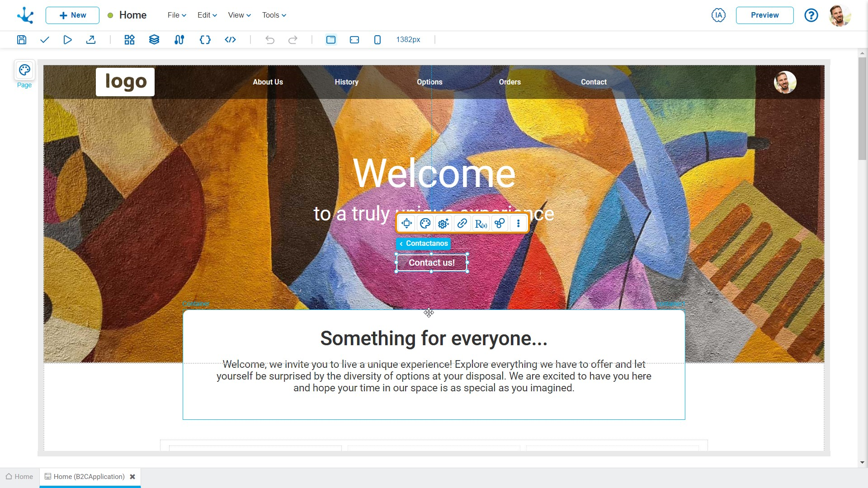The width and height of the screenshot is (868, 488).
Task: Switch to the Home tab at bottom
Action: tap(19, 477)
